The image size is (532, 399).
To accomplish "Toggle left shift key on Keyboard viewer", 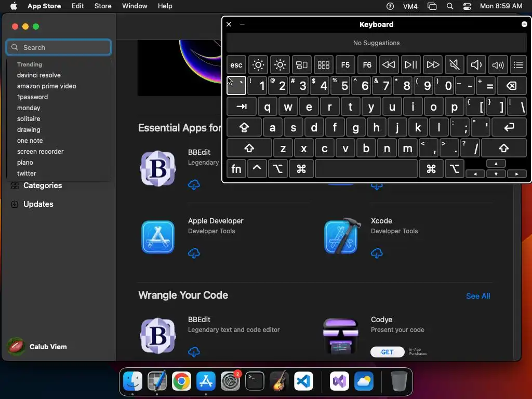I will 249,148.
